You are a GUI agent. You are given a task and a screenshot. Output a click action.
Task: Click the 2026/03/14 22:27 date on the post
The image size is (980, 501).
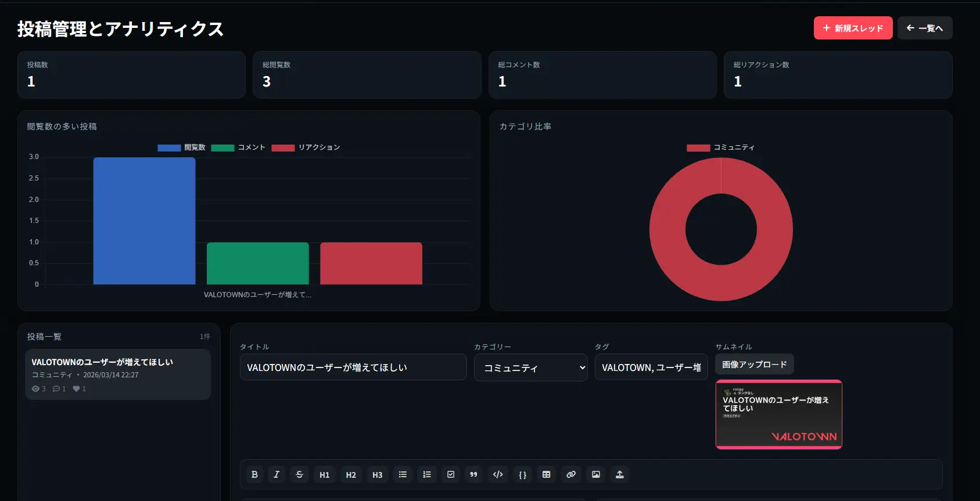[111, 375]
